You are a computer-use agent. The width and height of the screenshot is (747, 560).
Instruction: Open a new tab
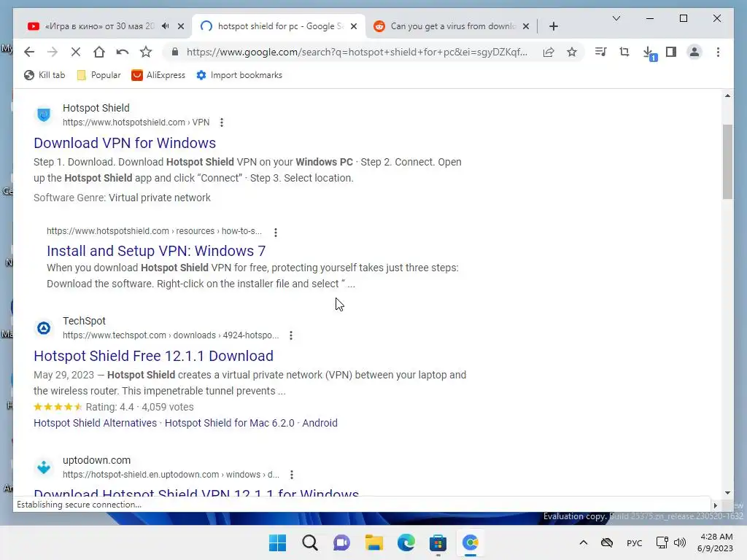[554, 26]
